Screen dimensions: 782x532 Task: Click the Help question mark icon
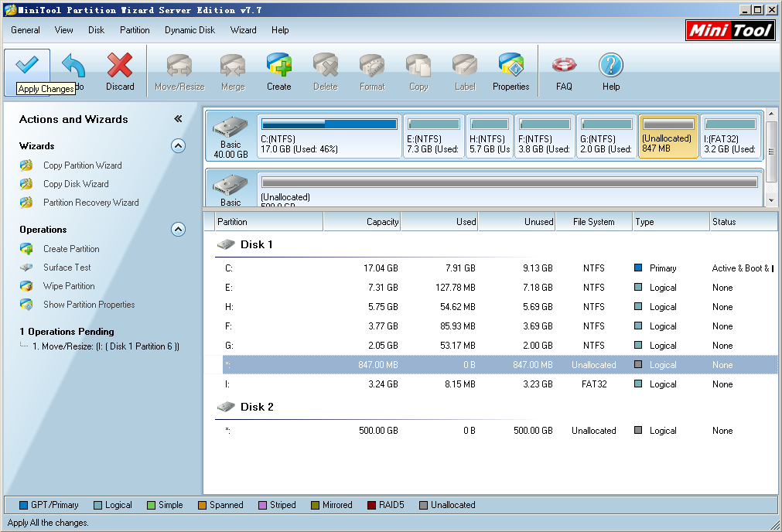(x=611, y=65)
